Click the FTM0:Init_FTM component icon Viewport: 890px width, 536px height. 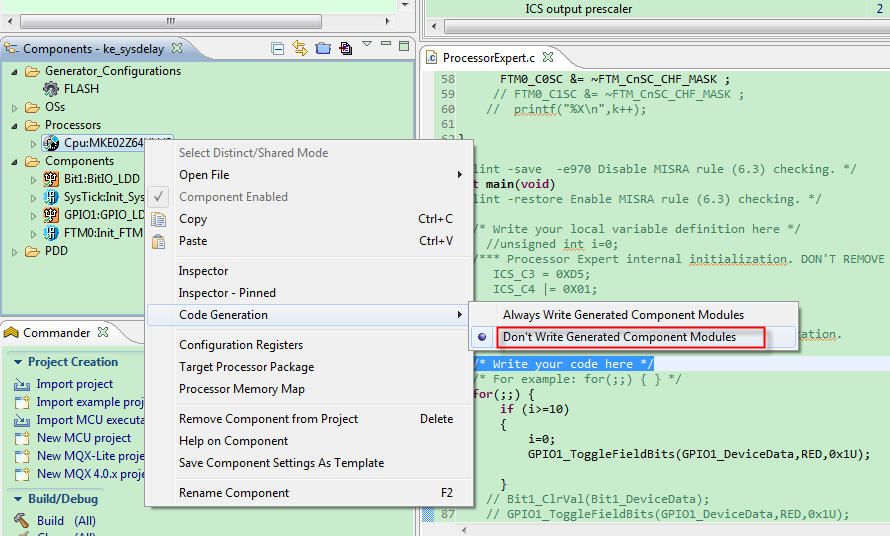point(51,233)
